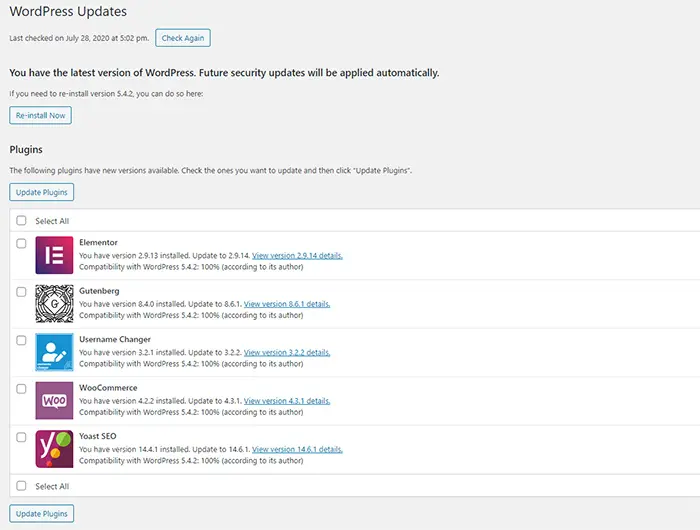Click the Gutenberg plugin name
Screen dimensions: 700x530
pos(99,291)
